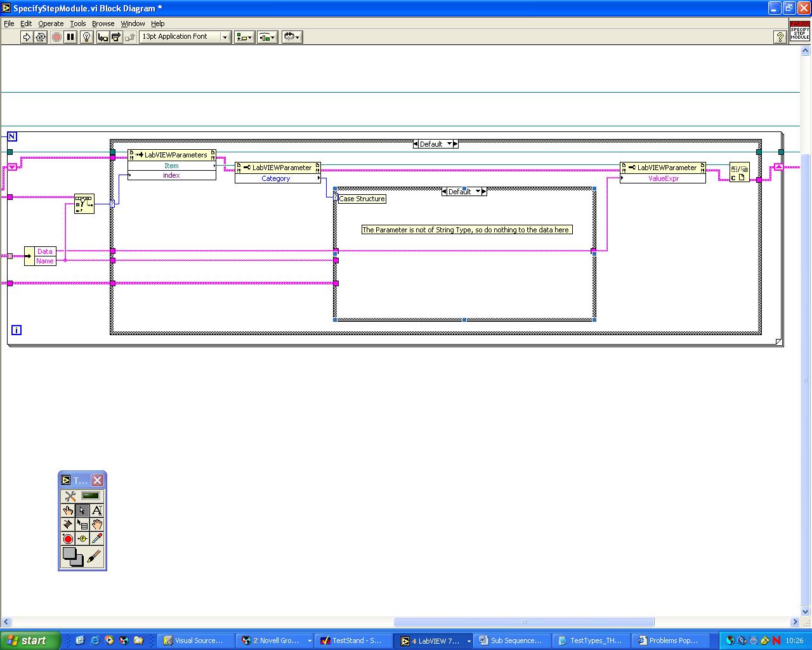Click the horizontal scrollbar thumb
The image size is (812, 650).
[x=523, y=622]
